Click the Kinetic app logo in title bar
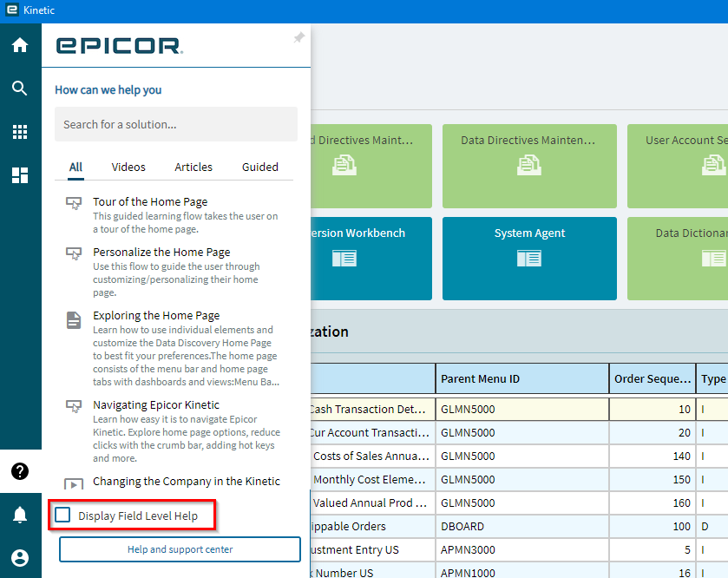Viewport: 728px width, 578px height. point(11,10)
